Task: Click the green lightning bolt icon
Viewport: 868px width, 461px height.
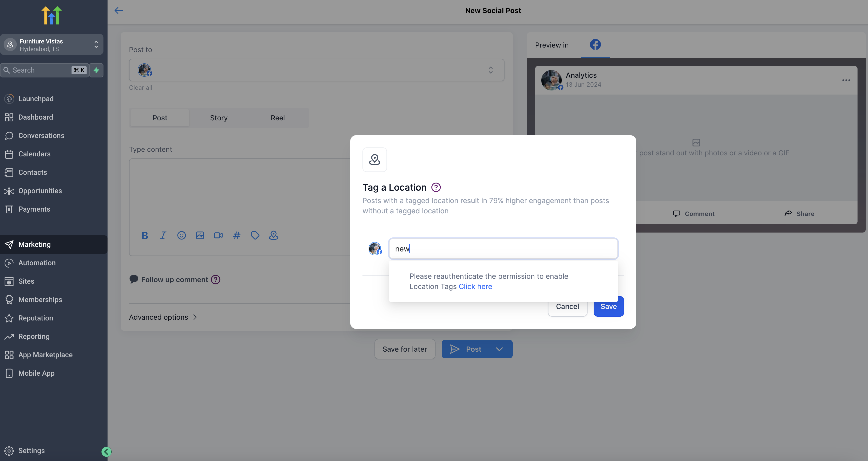Action: 96,70
